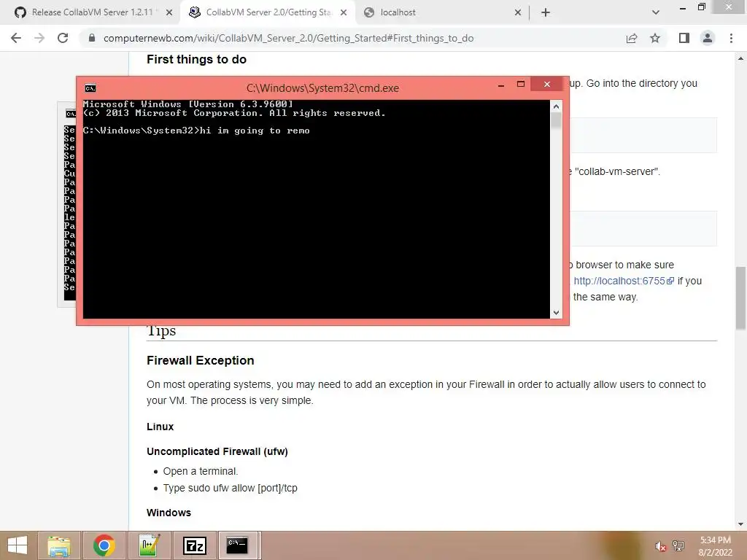Open Notepad++ from taskbar
The width and height of the screenshot is (747, 560).
pyautogui.click(x=149, y=545)
